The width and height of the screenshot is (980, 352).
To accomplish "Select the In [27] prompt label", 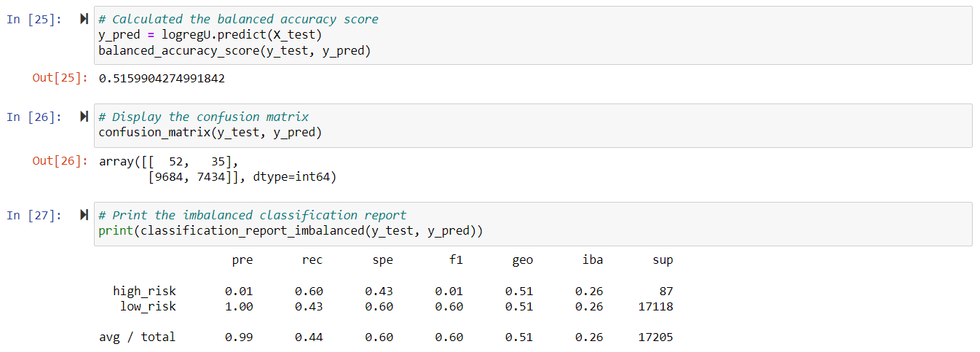I will 34,216.
